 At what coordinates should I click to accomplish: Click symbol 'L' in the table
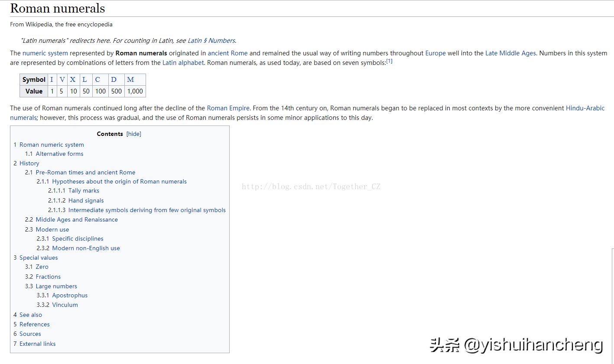84,80
